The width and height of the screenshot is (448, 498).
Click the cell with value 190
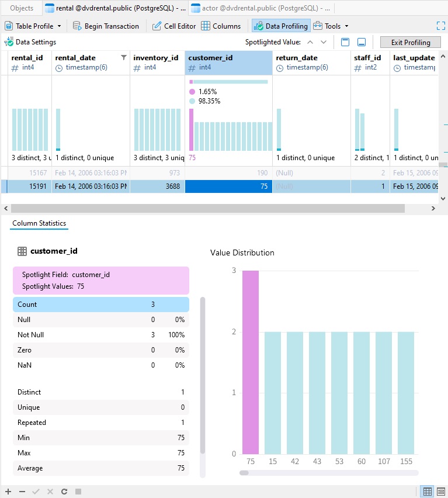tap(228, 173)
